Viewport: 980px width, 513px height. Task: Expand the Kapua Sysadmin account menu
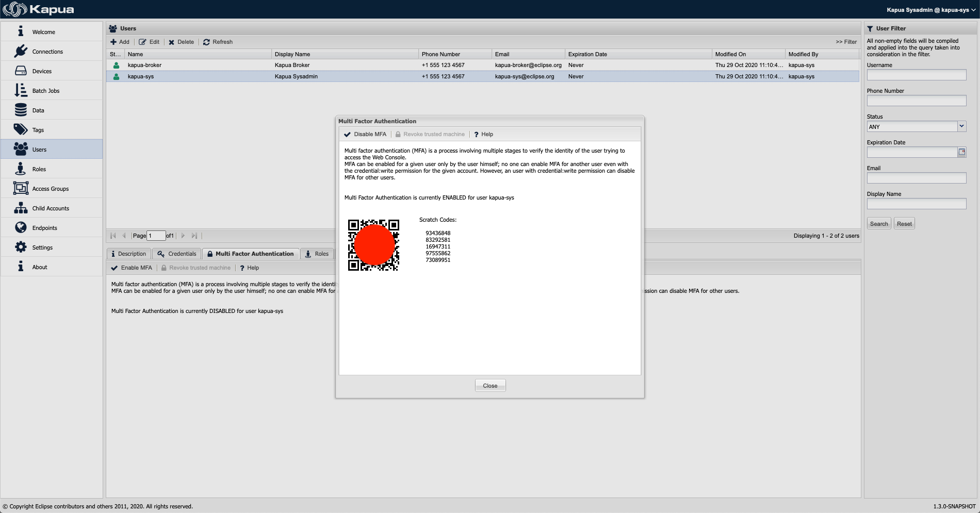coord(930,10)
